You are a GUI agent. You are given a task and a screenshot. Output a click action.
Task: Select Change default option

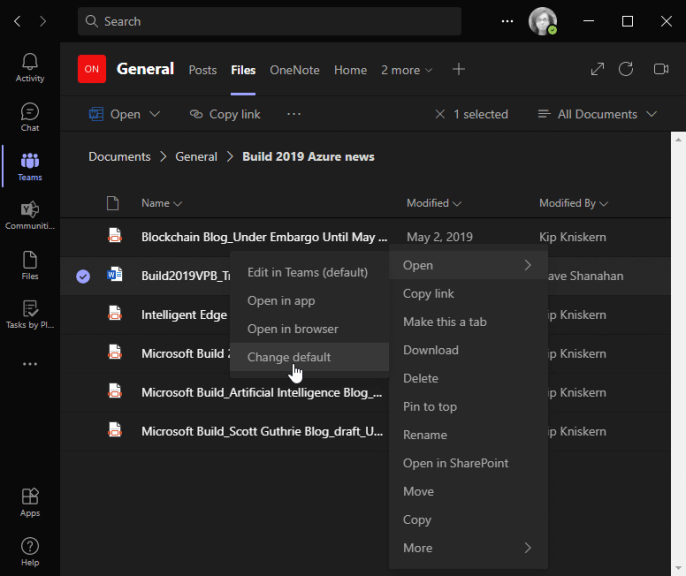tap(309, 357)
